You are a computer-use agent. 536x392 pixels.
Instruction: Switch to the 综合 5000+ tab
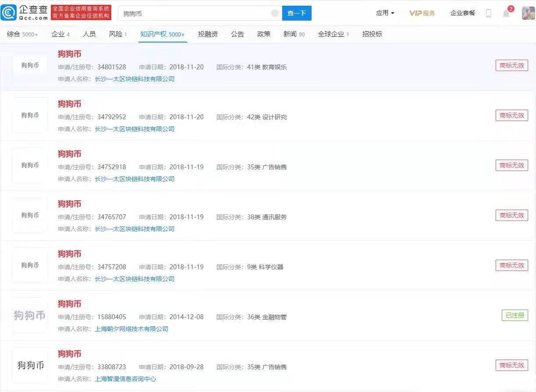pyautogui.click(x=22, y=34)
